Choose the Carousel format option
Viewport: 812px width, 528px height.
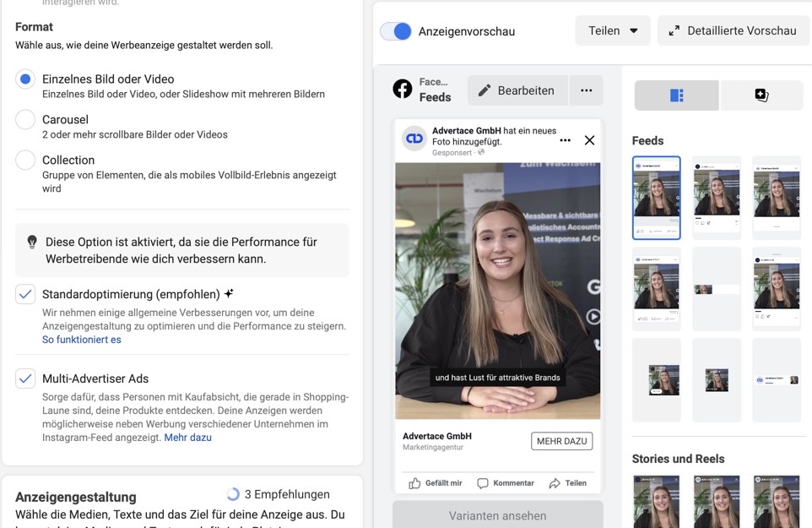(x=24, y=120)
